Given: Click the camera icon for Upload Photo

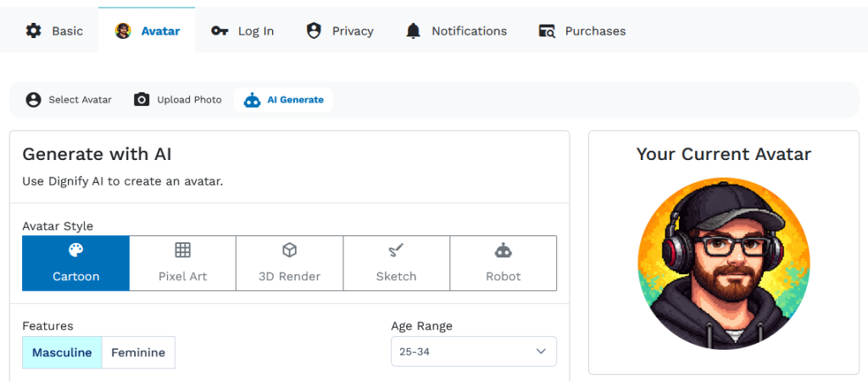Looking at the screenshot, I should (x=142, y=100).
